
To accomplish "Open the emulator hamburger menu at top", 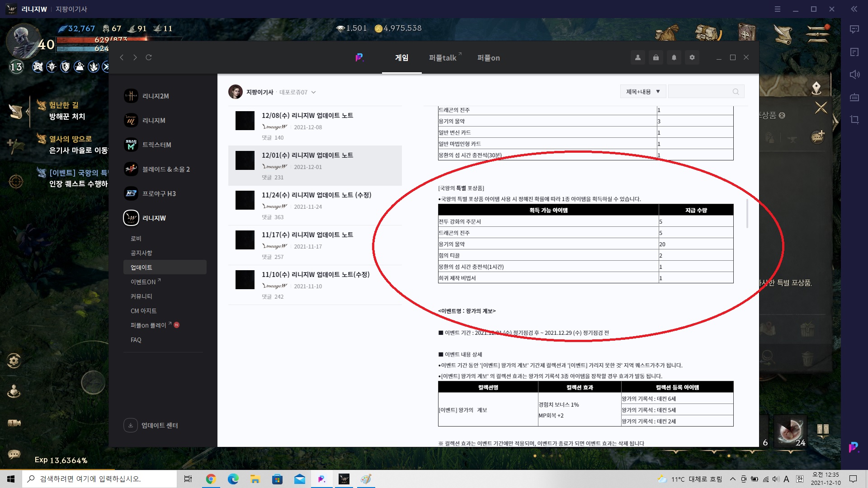I will (x=778, y=9).
